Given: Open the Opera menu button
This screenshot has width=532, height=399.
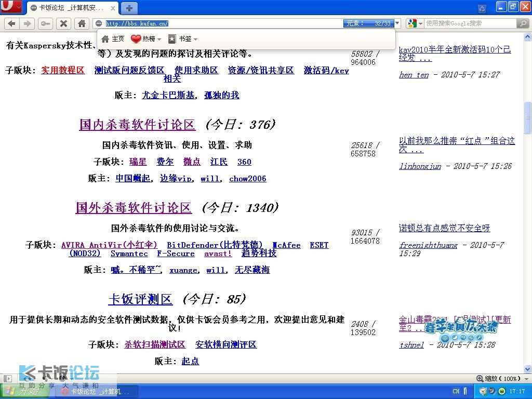Looking at the screenshot, I should click(x=11, y=7).
